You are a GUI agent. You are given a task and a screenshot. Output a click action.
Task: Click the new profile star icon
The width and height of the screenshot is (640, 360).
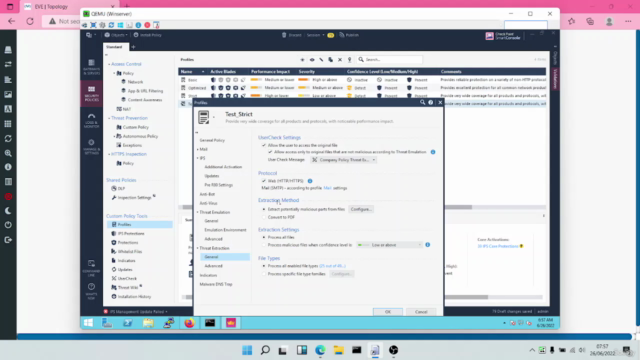[x=302, y=60]
